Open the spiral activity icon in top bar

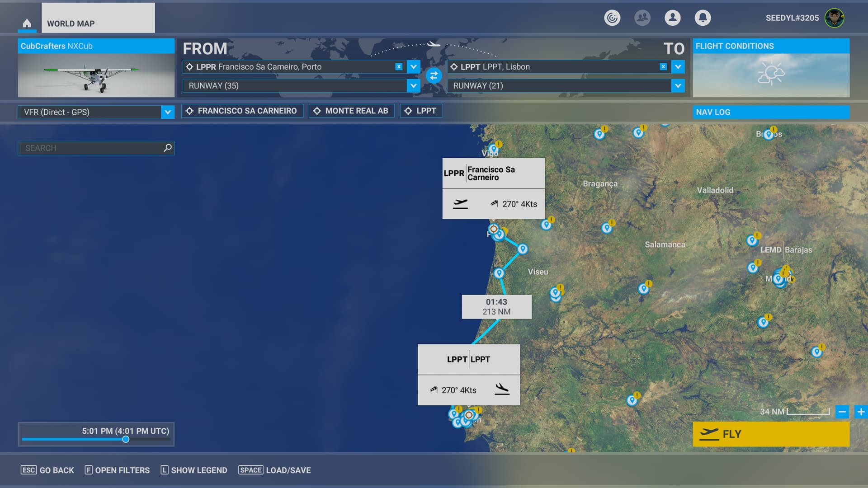tap(612, 18)
